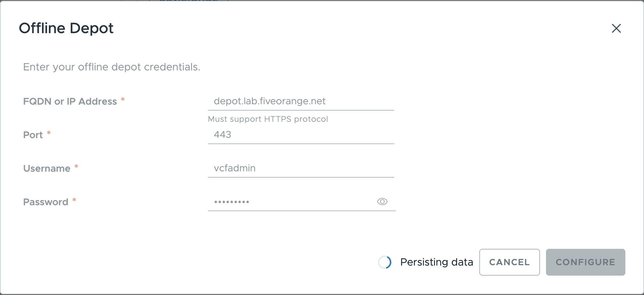Click the FQDN or IP Address field
This screenshot has height=295, width=644.
click(x=300, y=101)
